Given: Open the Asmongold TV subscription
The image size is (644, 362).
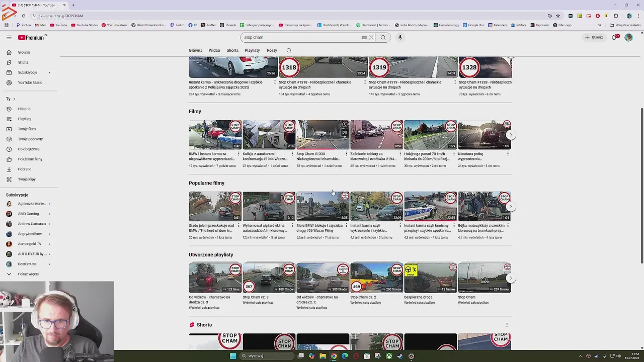Looking at the screenshot, I should click(x=29, y=244).
